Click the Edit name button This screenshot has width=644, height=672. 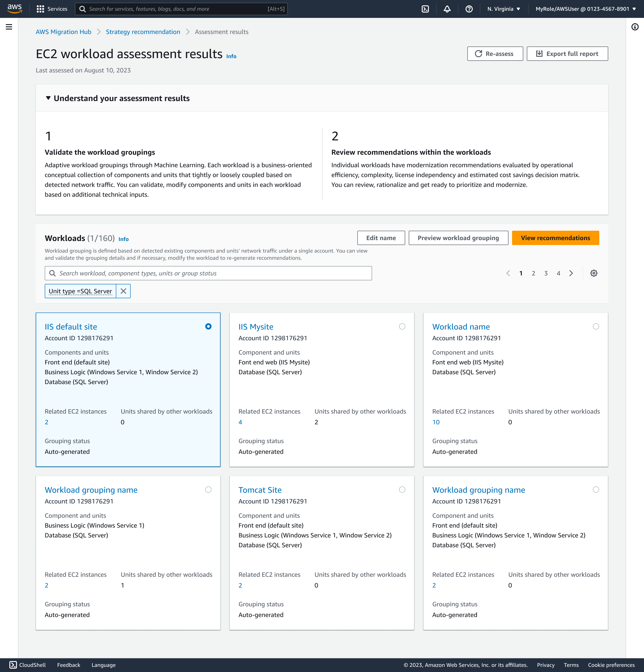pos(381,238)
